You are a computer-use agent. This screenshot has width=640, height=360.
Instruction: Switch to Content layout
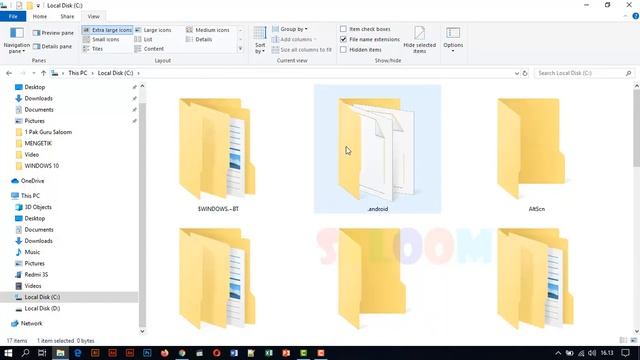pyautogui.click(x=149, y=49)
